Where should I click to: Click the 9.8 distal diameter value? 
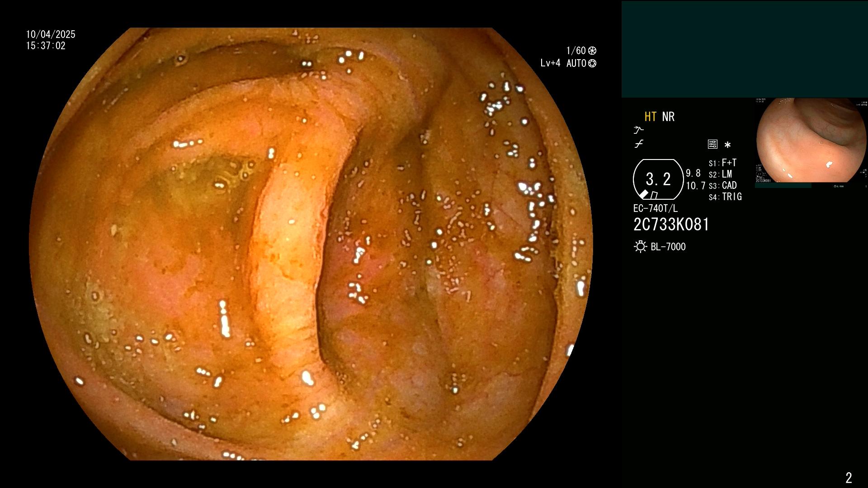tap(693, 173)
